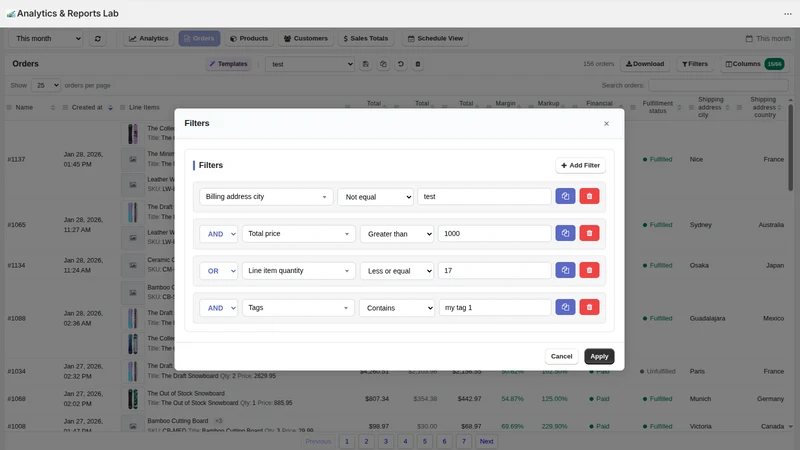Duplicate the Tags filter
This screenshot has width=800, height=450.
(x=565, y=307)
